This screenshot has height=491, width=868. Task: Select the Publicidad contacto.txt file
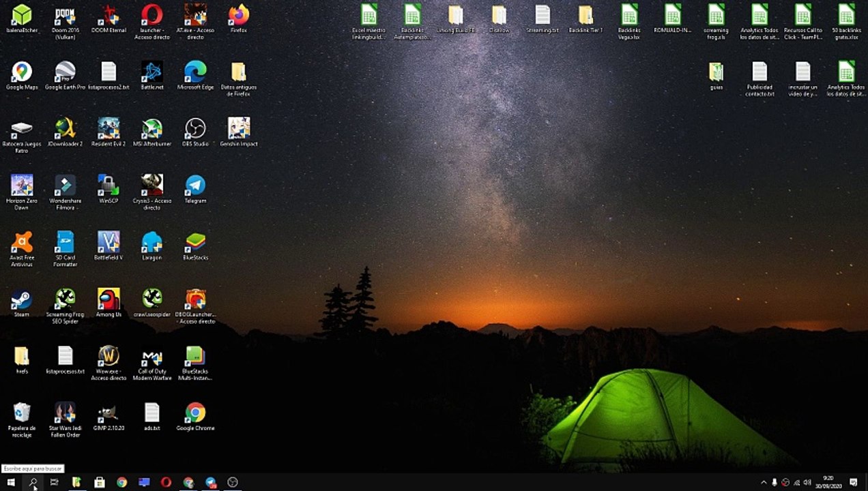point(759,79)
